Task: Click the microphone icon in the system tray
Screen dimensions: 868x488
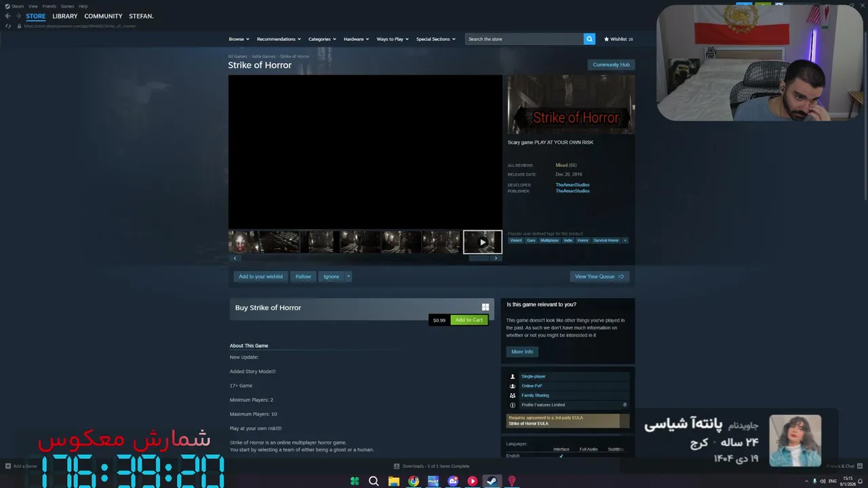Action: point(815,481)
